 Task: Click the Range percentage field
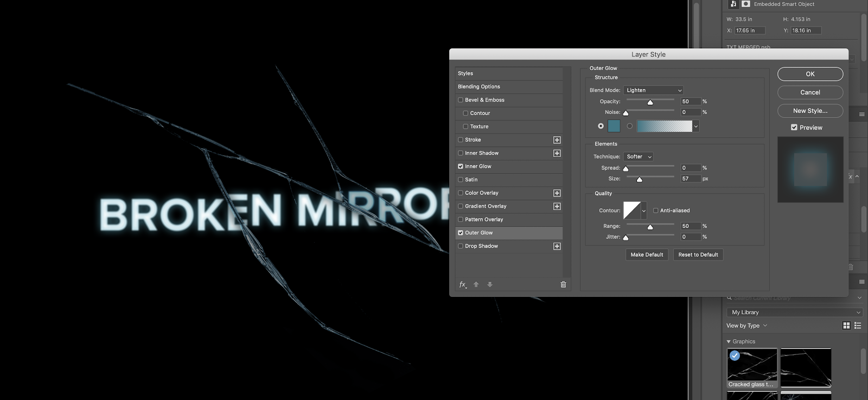click(x=691, y=226)
